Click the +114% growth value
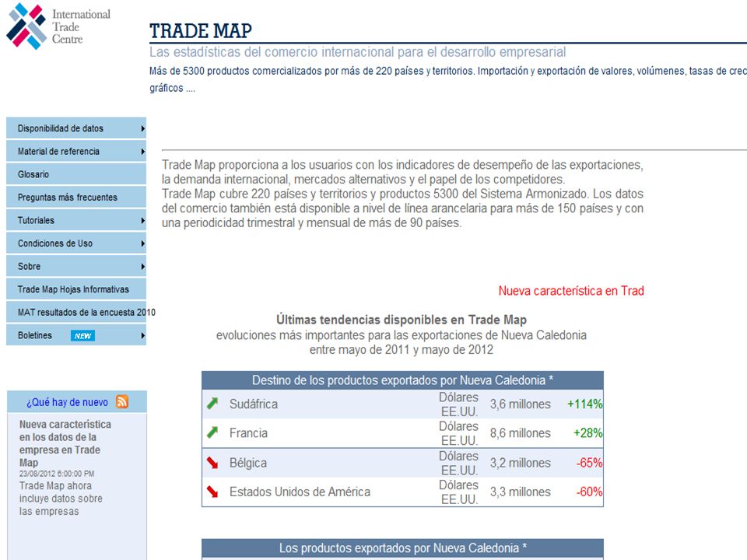The height and width of the screenshot is (560, 747). click(x=584, y=404)
